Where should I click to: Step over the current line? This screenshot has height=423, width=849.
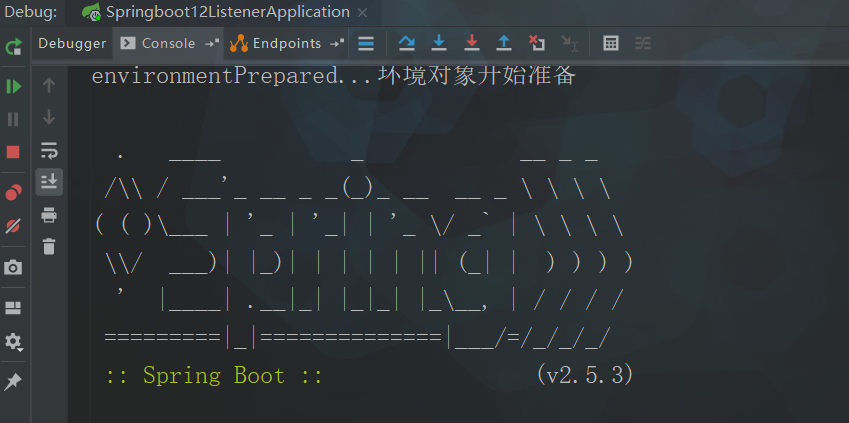pyautogui.click(x=407, y=43)
